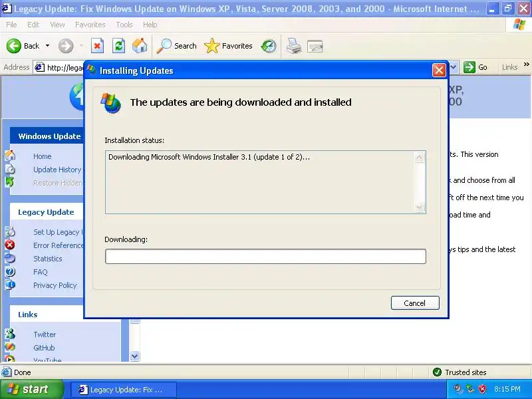Open the Favorites menu

coord(90,25)
